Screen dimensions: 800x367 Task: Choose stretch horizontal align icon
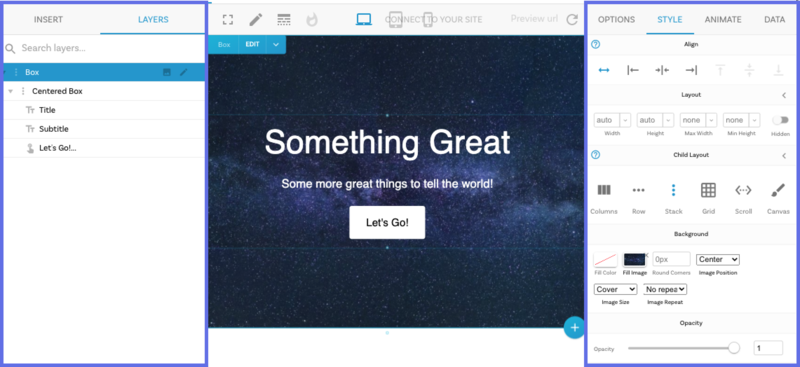(604, 70)
